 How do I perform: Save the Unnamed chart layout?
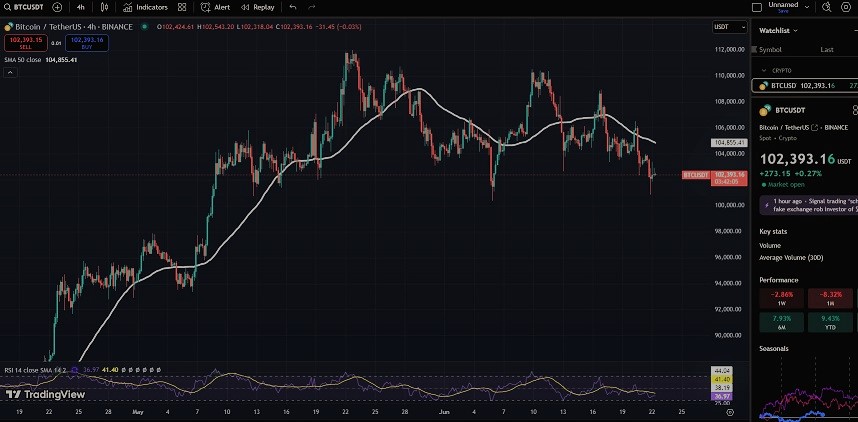(783, 11)
